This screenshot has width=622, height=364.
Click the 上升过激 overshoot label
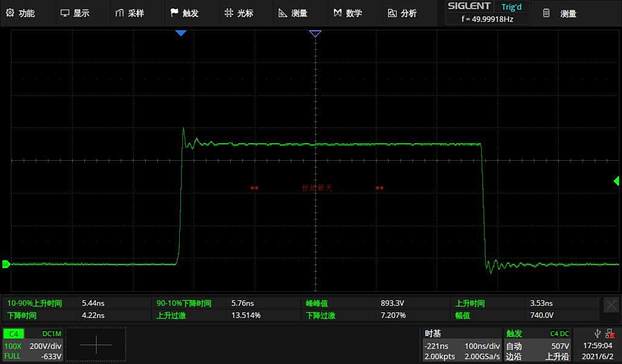point(171,315)
